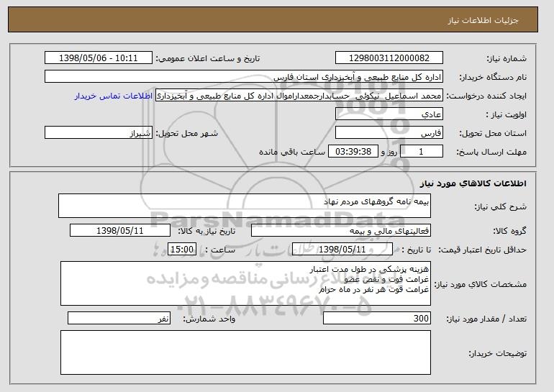
Task: Click the days-remaining field showing 1
Action: (x=421, y=152)
